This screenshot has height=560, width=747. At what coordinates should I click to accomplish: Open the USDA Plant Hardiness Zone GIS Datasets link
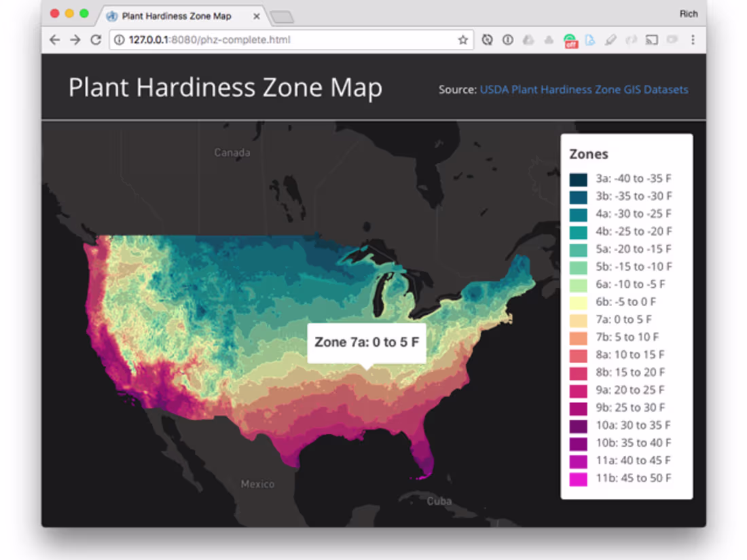(584, 89)
